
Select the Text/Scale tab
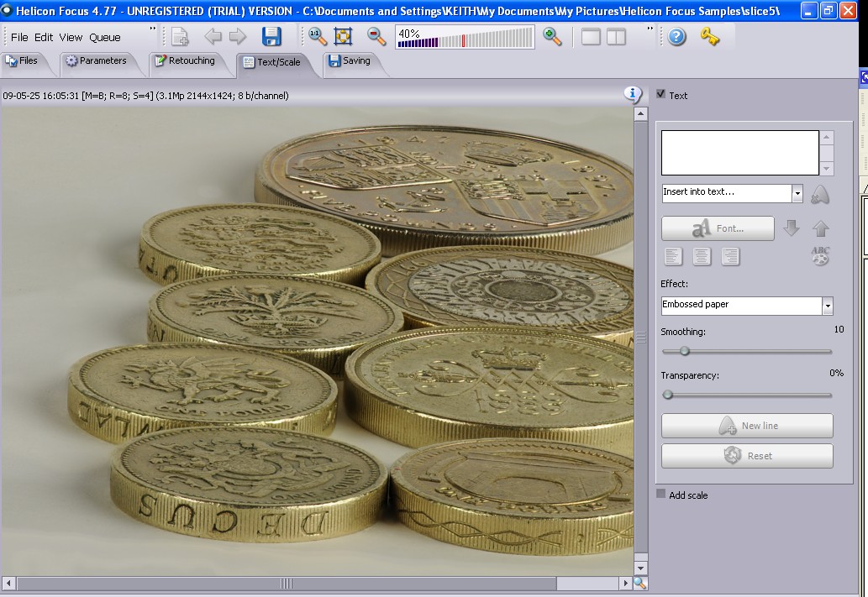[273, 62]
